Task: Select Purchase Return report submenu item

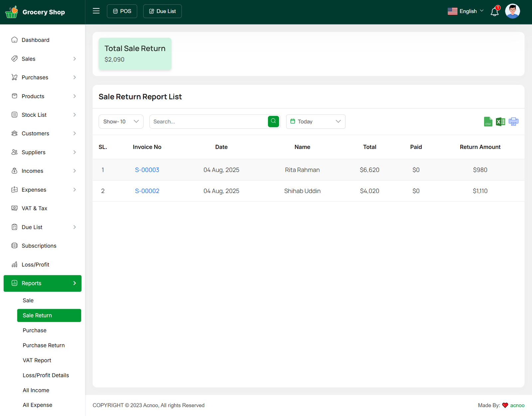Action: pyautogui.click(x=44, y=345)
